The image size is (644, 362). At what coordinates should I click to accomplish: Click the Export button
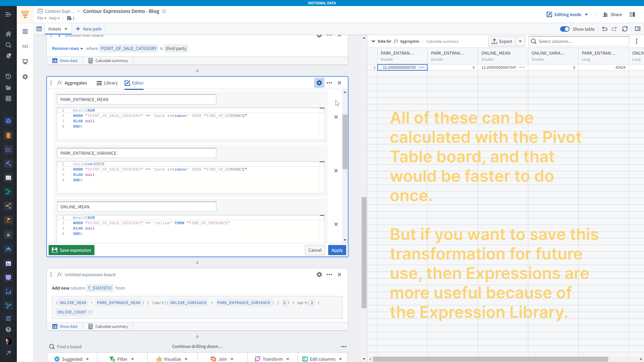[x=502, y=41]
